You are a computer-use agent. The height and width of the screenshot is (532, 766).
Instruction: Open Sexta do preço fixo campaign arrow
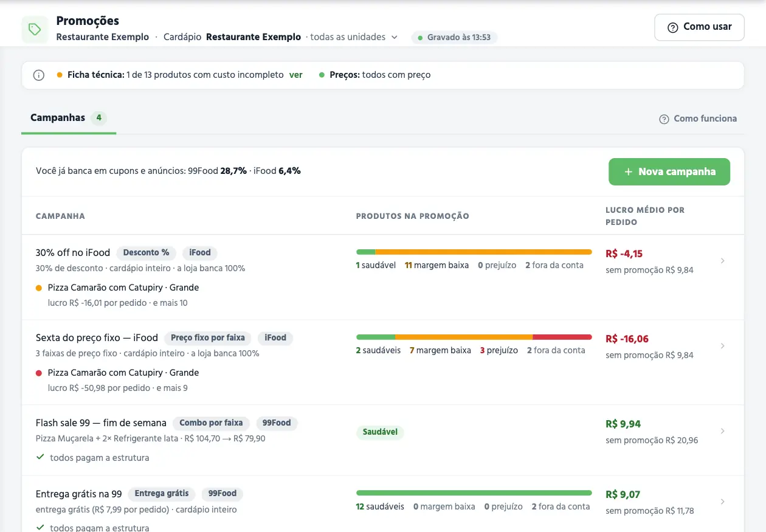pyautogui.click(x=722, y=346)
